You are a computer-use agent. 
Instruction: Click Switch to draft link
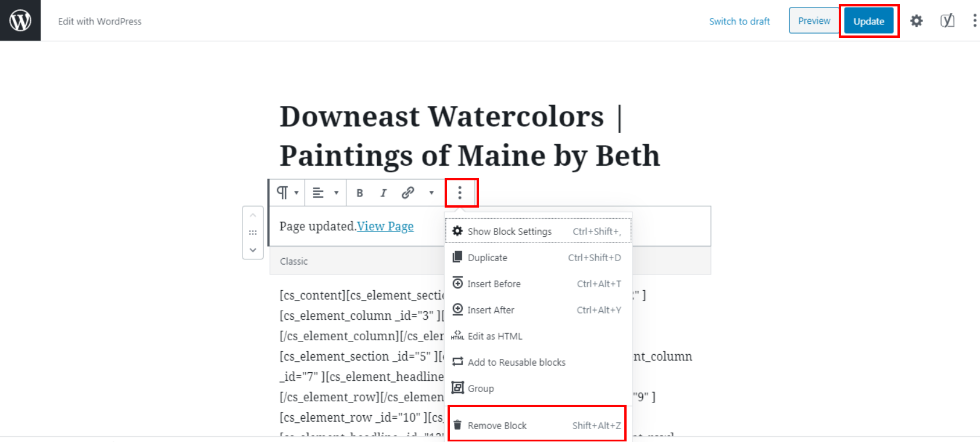[x=739, y=22]
